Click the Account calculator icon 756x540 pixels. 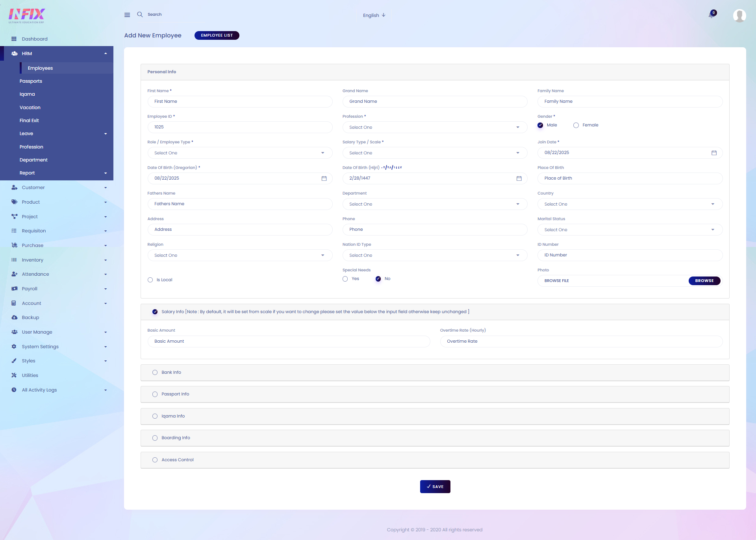(x=14, y=303)
